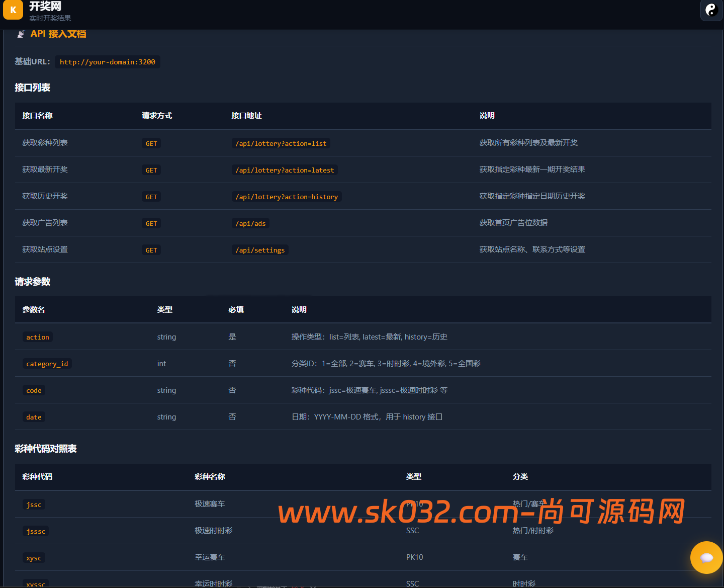Click the GET badge for 获取站点设置
Screen dimensions: 724x588
point(151,250)
